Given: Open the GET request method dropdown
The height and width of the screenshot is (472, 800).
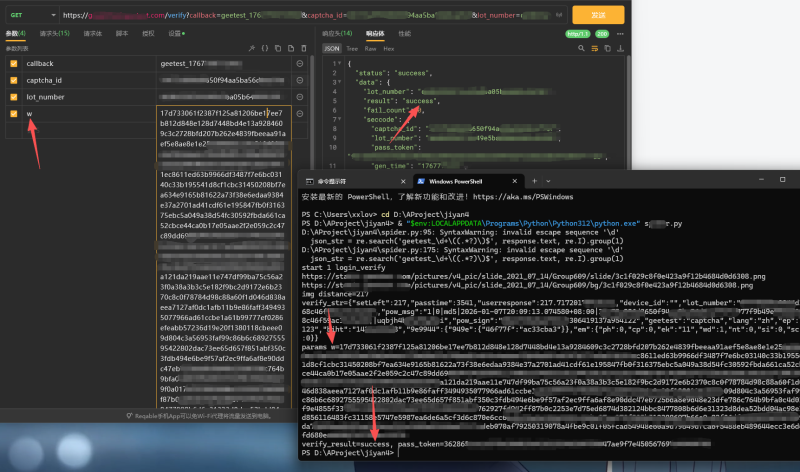Looking at the screenshot, I should [28, 16].
